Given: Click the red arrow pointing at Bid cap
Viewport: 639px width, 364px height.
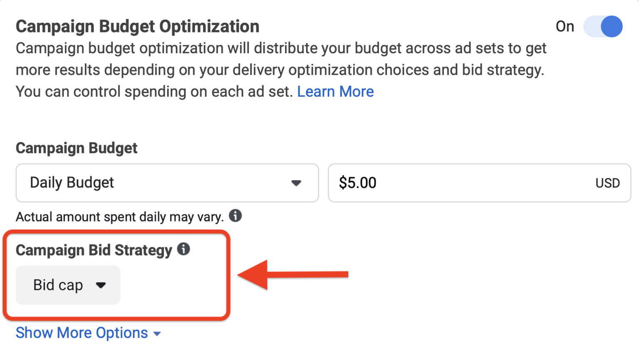Looking at the screenshot, I should coord(291,275).
